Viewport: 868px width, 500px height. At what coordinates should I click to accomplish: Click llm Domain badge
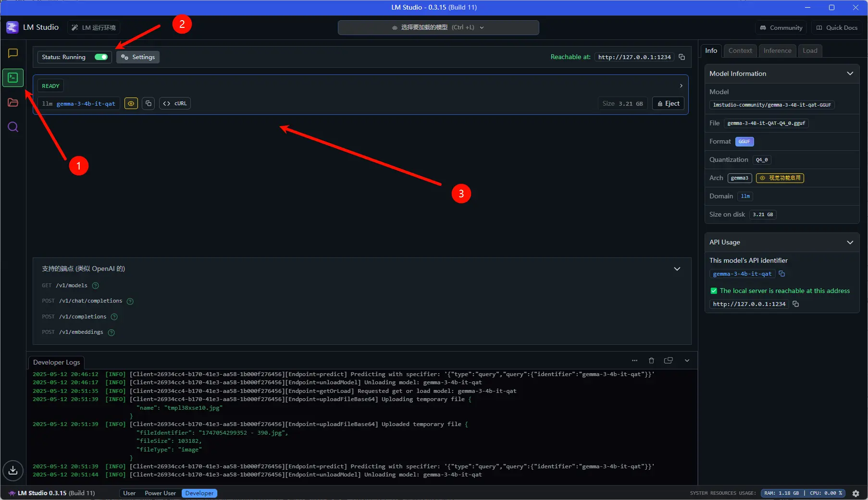[x=745, y=196]
